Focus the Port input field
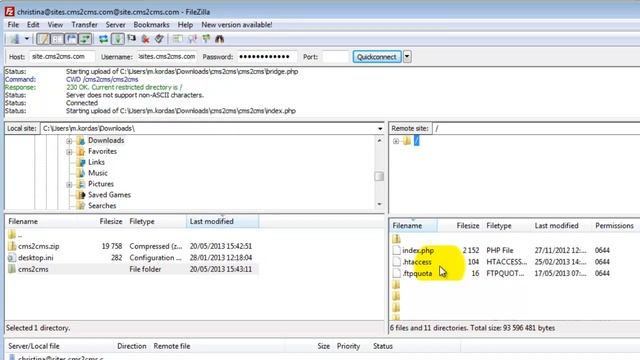The image size is (640, 360). [x=335, y=57]
